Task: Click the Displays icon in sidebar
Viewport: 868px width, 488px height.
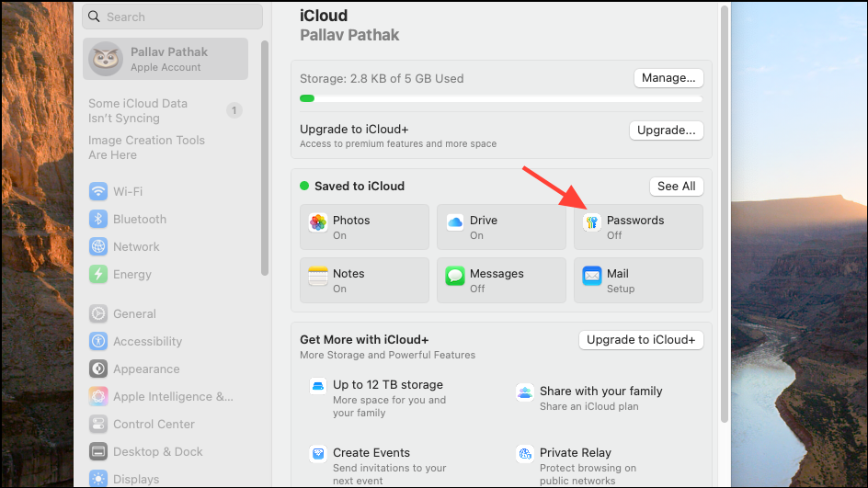Action: click(x=98, y=479)
